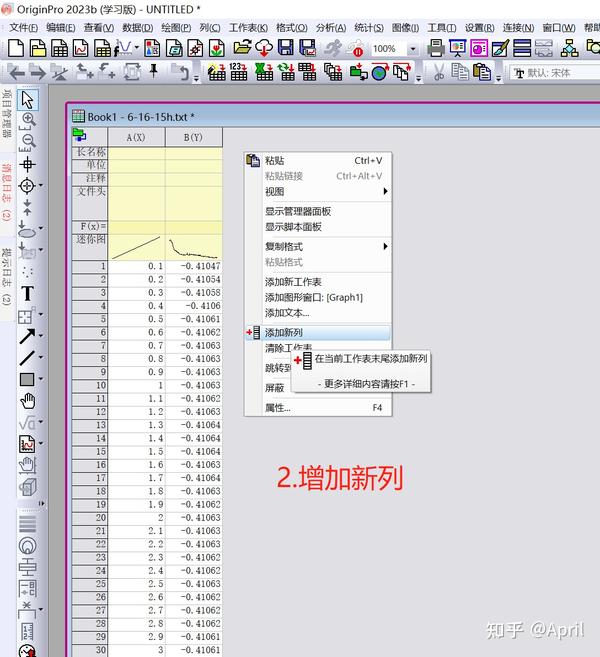
Task: Click the B(Y) sparkline thumbnail
Action: pyautogui.click(x=194, y=248)
